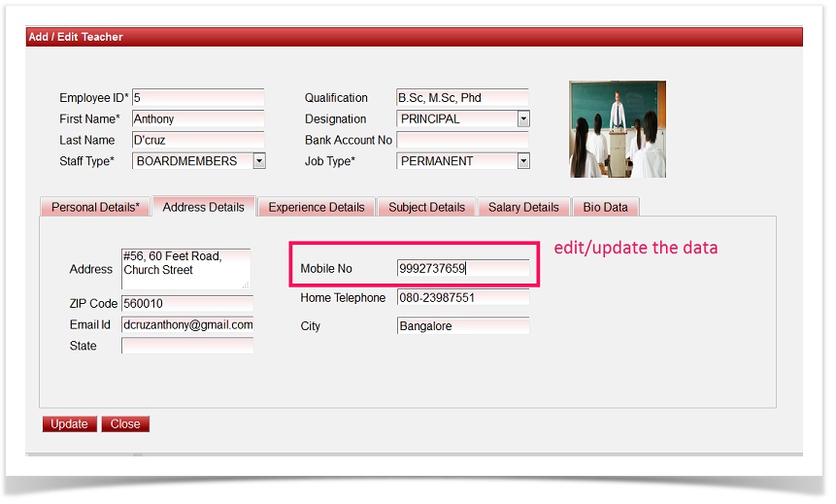Viewport: 836px width, 504px height.
Task: Open the Experience Details tab
Action: 317,207
